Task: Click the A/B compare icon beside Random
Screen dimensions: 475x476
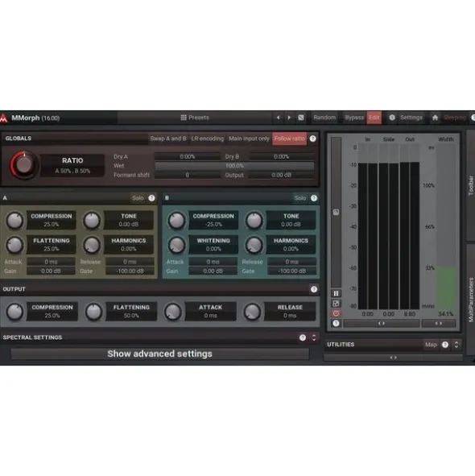Action: coord(301,118)
